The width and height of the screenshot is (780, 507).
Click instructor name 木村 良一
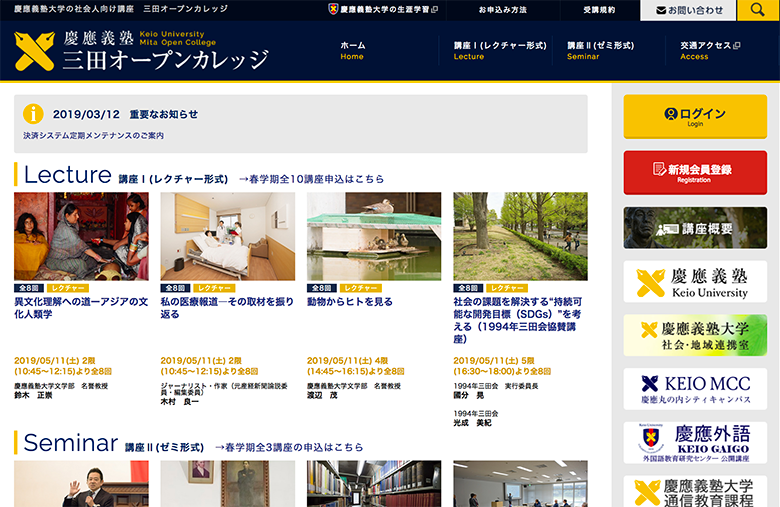[180, 402]
